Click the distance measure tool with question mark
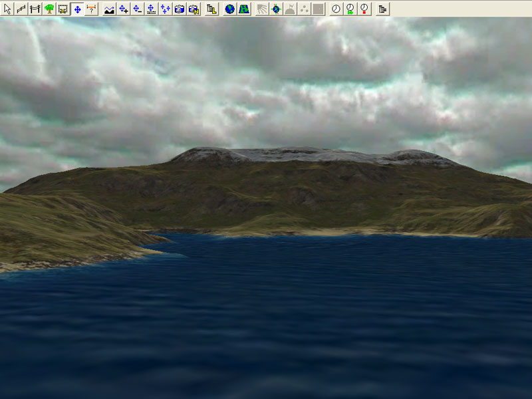532x399 pixels. click(91, 9)
